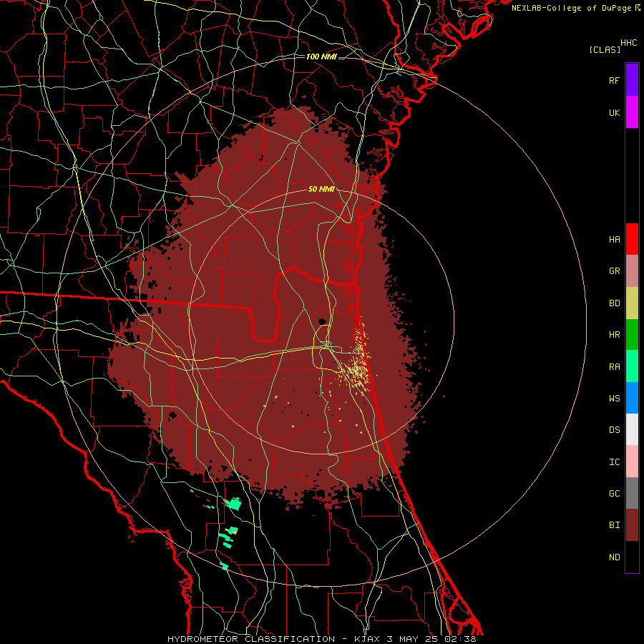Image resolution: width=644 pixels, height=644 pixels.
Task: Click the RF purple legend swatch
Action: (632, 80)
